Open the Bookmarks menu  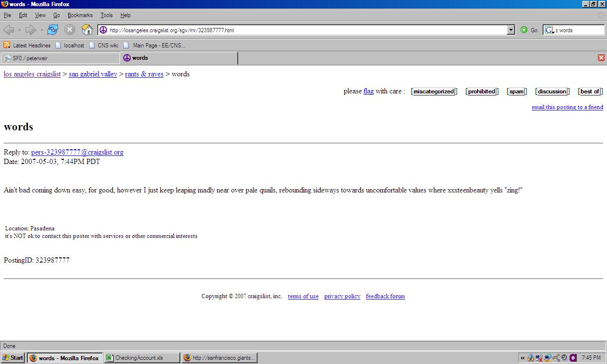80,15
